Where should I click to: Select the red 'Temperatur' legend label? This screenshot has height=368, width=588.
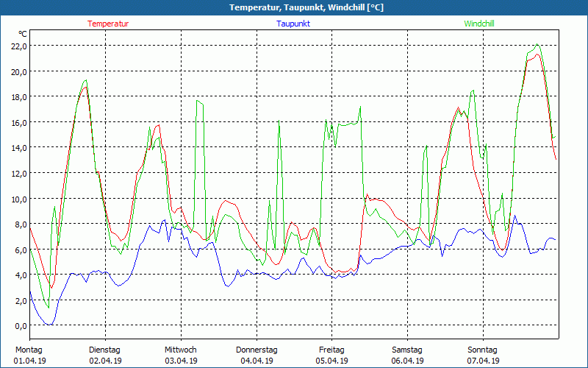click(108, 24)
